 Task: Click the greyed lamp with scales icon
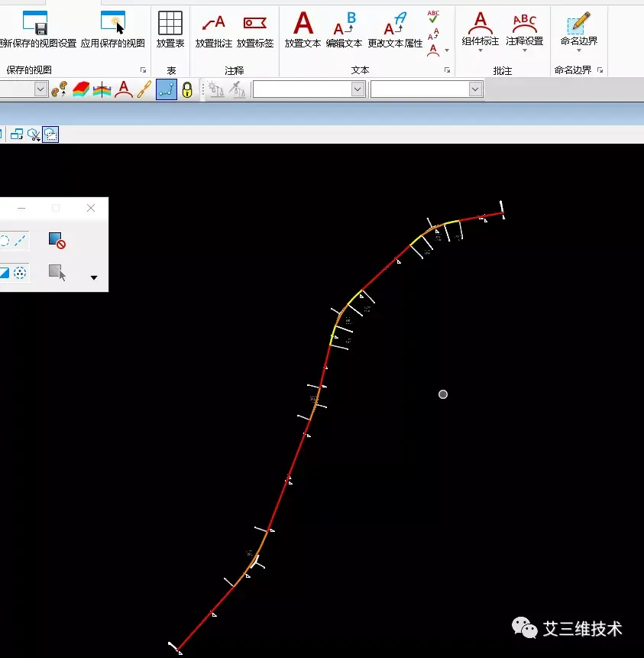tap(216, 89)
